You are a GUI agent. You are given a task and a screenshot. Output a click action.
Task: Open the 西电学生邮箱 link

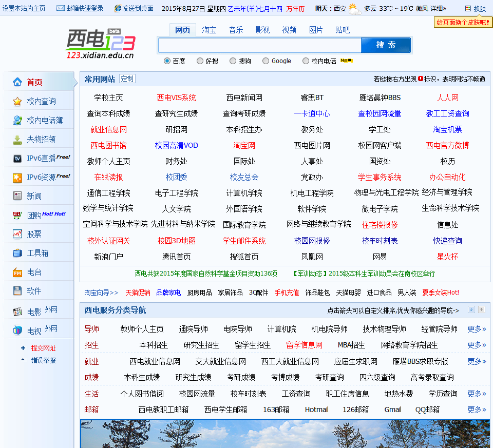[225, 410]
